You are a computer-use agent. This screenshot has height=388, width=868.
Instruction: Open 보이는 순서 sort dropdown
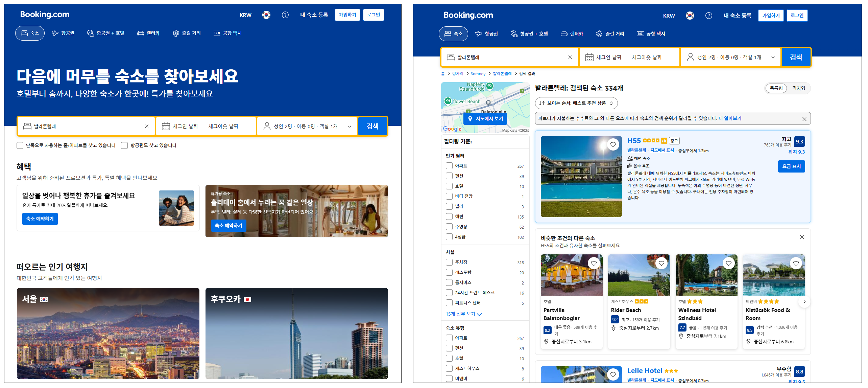pos(576,103)
